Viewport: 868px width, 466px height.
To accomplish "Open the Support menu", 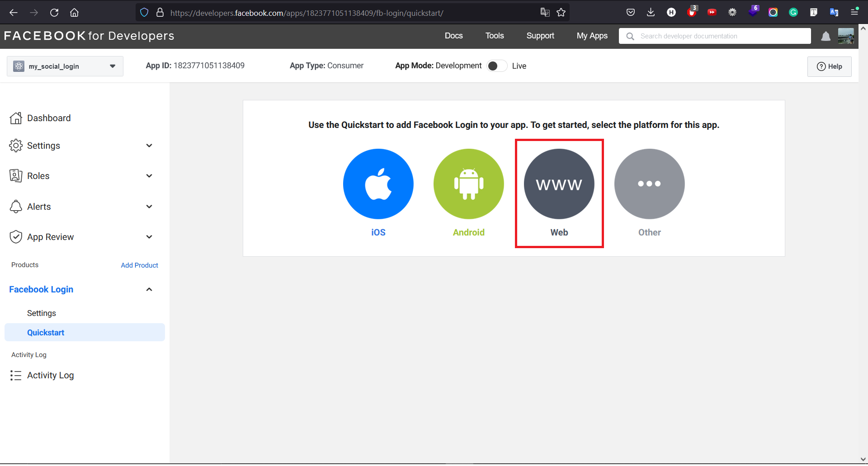I will [x=540, y=36].
